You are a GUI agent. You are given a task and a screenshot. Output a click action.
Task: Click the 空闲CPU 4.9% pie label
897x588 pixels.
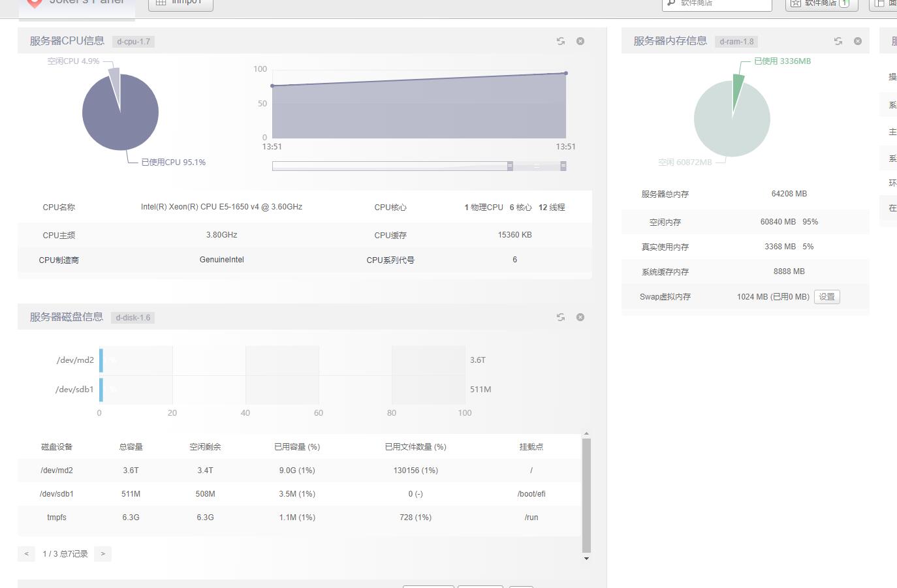click(x=73, y=61)
